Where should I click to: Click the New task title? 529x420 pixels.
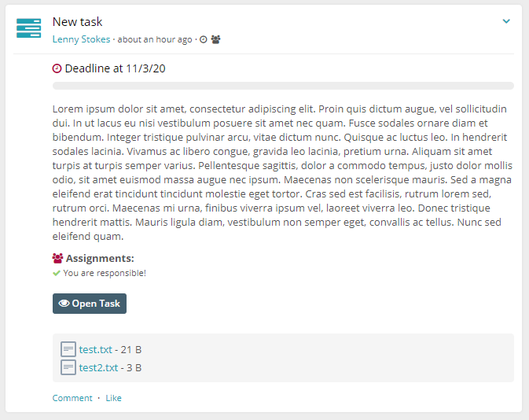click(77, 22)
